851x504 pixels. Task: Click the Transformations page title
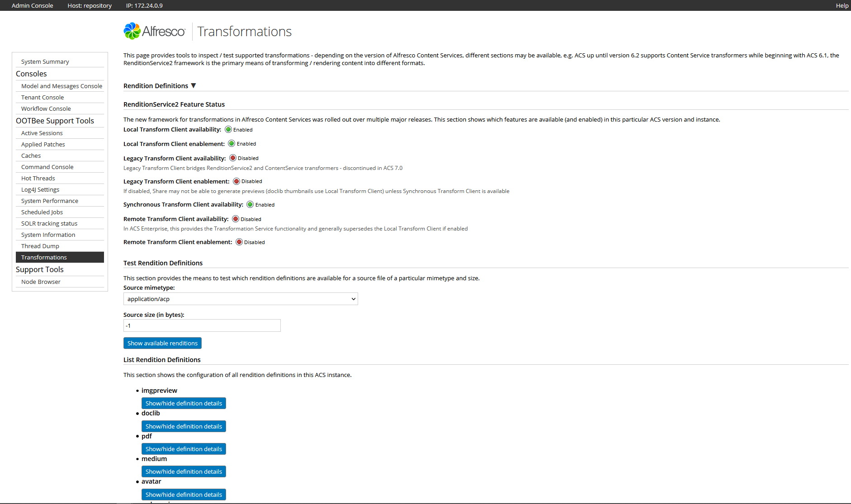pos(245,31)
